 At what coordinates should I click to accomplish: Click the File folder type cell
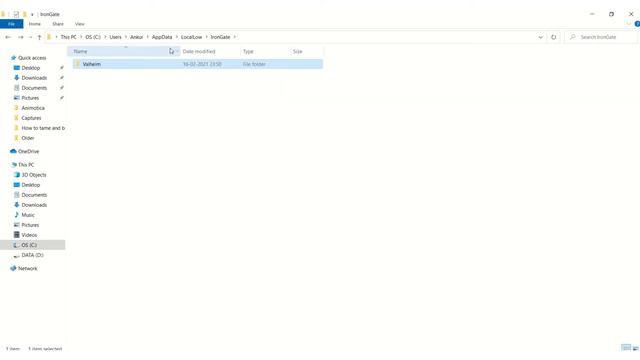click(x=254, y=64)
